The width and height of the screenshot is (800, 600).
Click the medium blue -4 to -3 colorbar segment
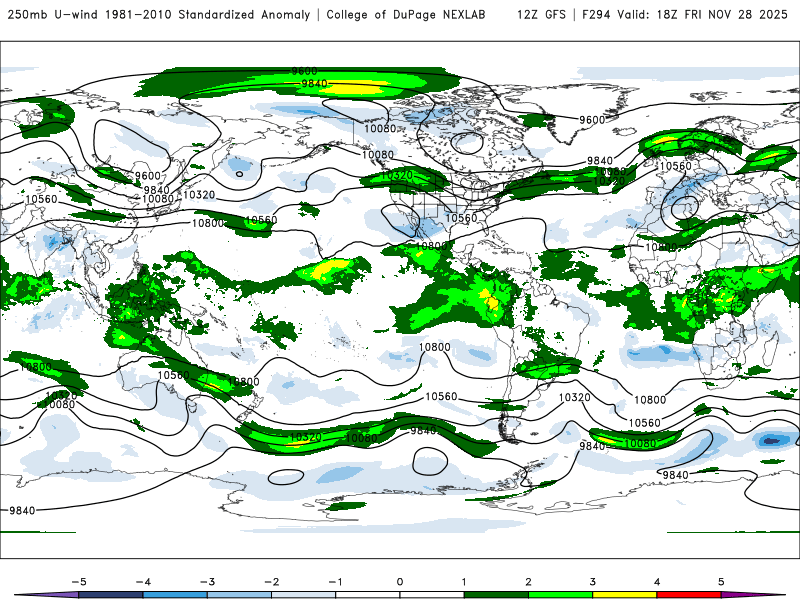[x=175, y=595]
